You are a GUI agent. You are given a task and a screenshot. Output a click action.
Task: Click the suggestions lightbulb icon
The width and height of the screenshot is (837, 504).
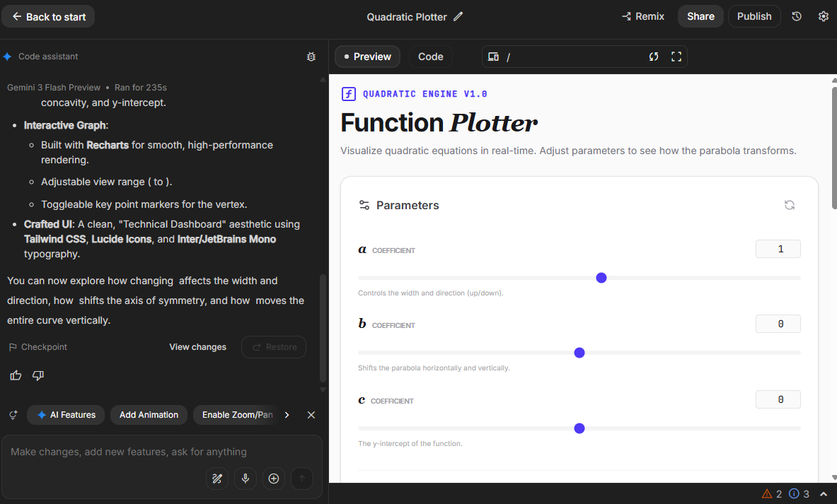(x=13, y=415)
